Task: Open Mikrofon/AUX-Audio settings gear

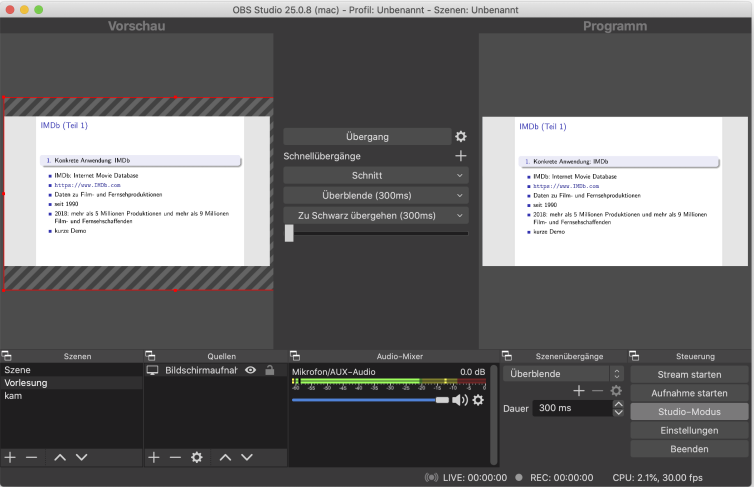Action: tap(478, 400)
